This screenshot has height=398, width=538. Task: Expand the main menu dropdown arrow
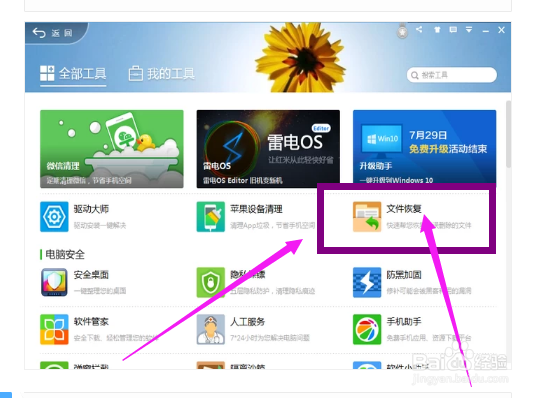[469, 30]
